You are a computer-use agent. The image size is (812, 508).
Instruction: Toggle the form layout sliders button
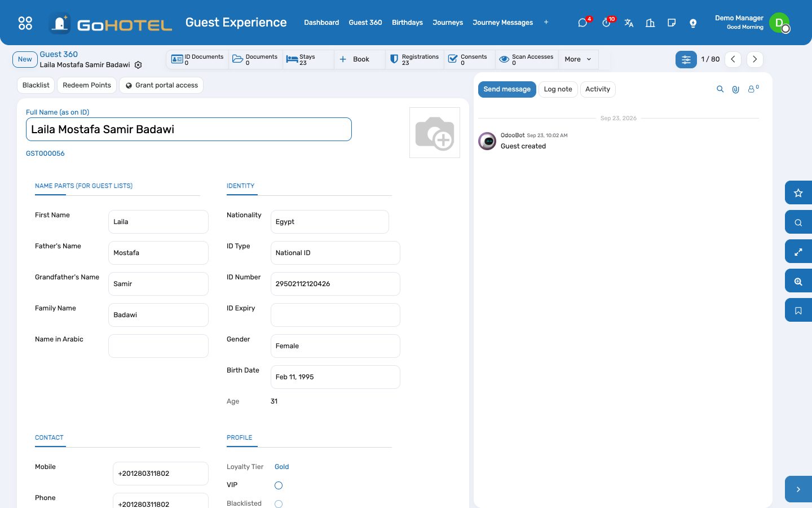click(x=686, y=59)
